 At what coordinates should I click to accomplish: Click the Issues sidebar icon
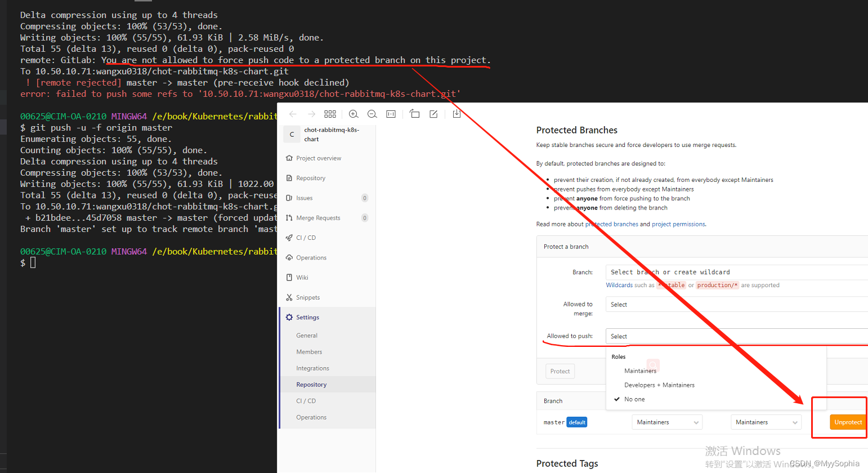(x=289, y=198)
